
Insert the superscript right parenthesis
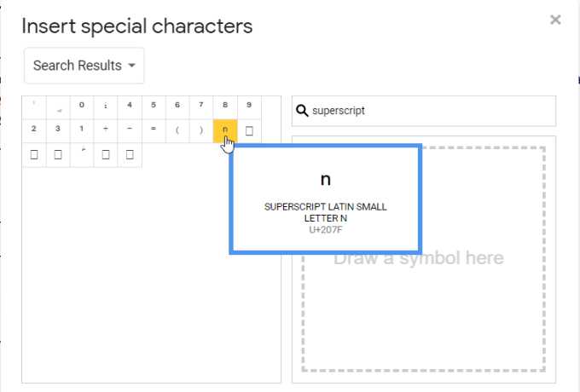point(201,130)
